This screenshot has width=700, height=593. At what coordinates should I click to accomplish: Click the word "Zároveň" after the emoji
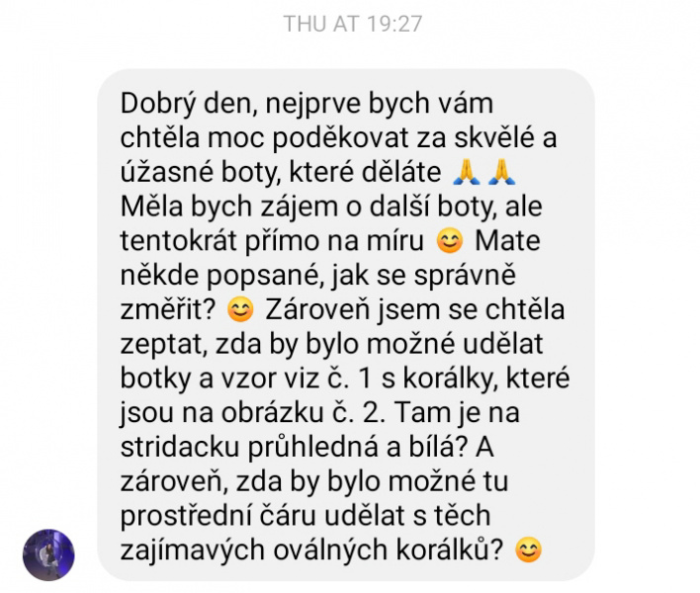(x=317, y=309)
